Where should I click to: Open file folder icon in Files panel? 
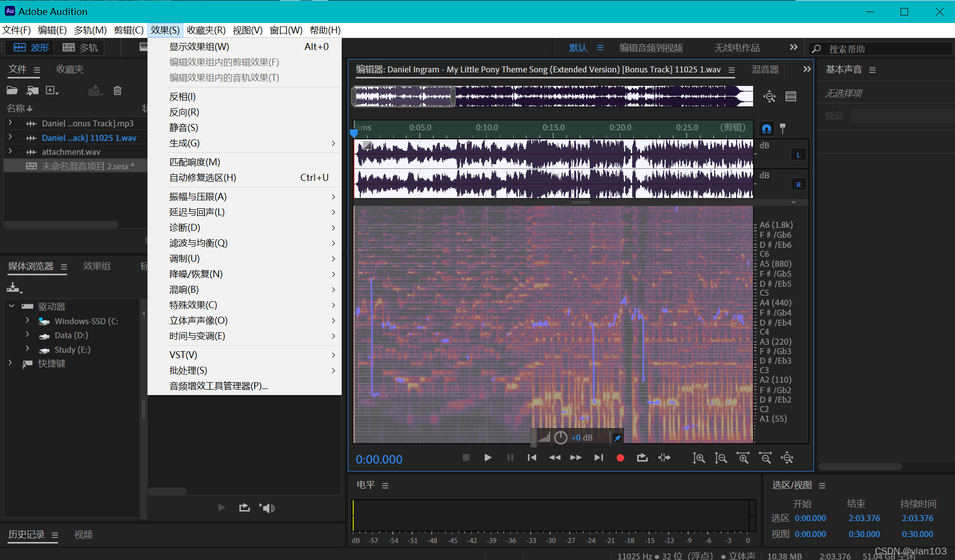point(12,90)
